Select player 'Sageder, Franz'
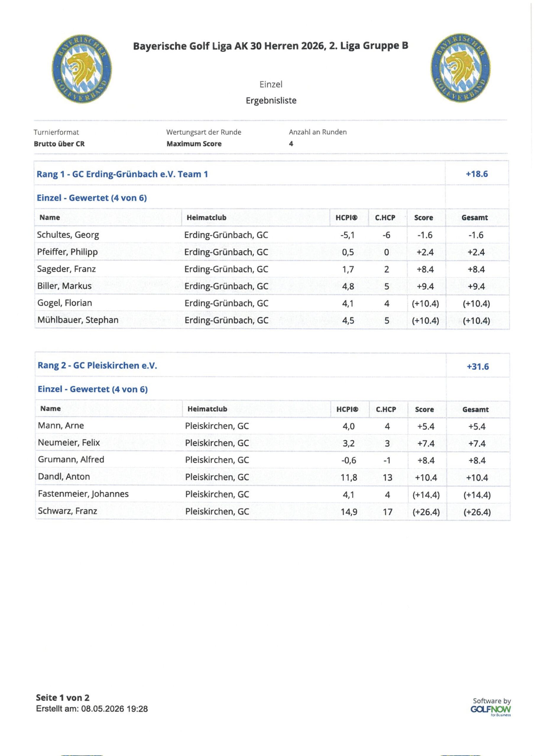 click(66, 269)
